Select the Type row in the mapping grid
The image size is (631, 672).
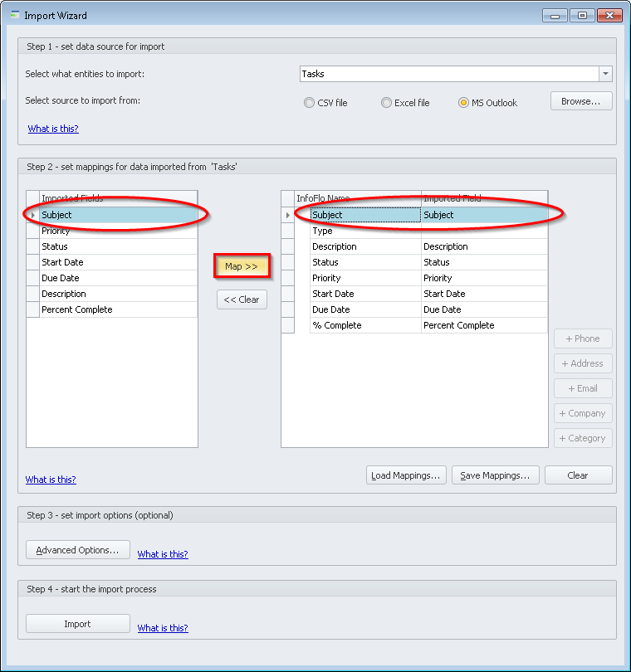[x=322, y=231]
